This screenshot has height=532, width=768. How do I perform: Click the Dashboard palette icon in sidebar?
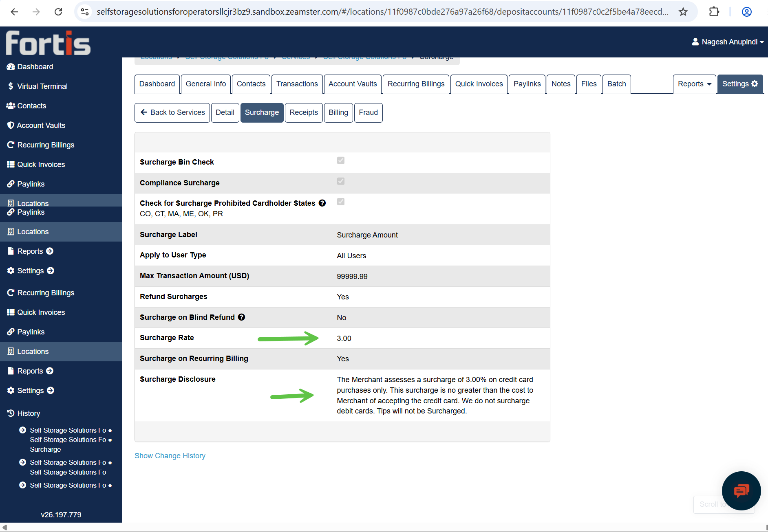(x=11, y=67)
